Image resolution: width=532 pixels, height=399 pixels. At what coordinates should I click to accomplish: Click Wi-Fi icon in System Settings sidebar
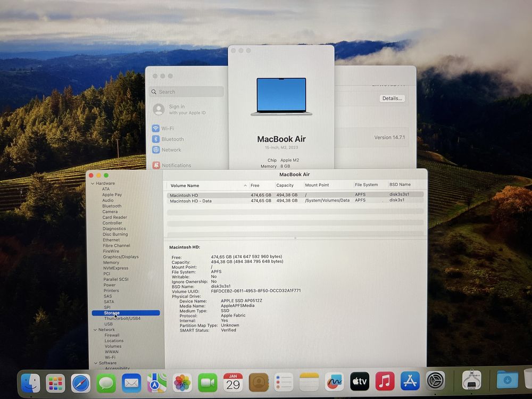point(156,129)
